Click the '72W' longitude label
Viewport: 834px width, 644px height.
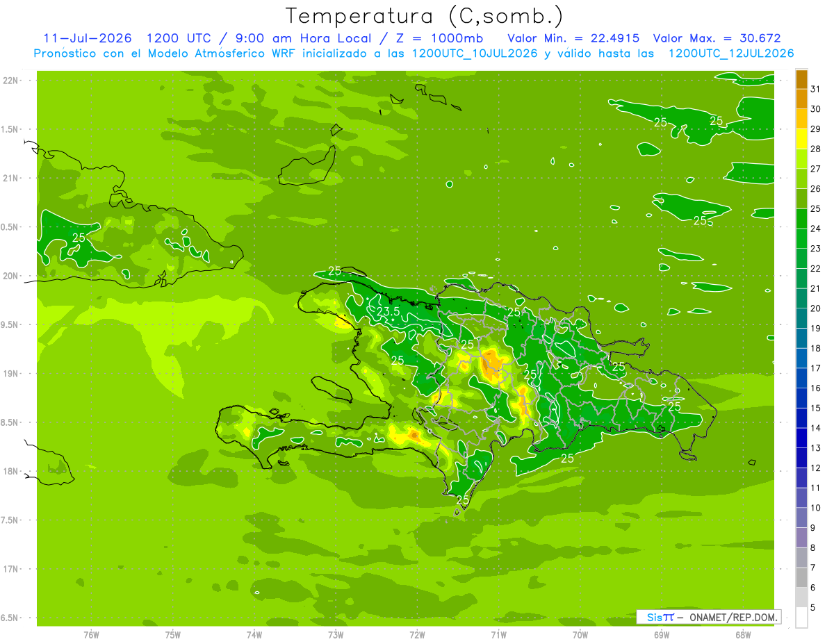418,635
